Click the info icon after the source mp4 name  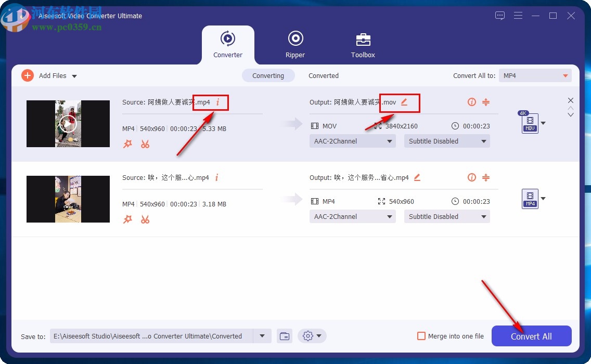tap(217, 102)
